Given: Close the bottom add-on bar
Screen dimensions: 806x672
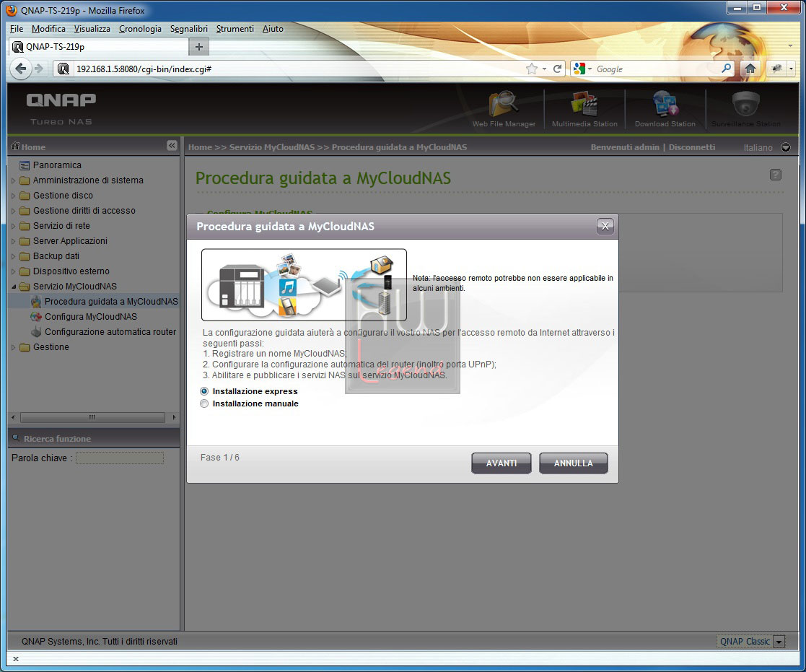Looking at the screenshot, I should [x=16, y=659].
